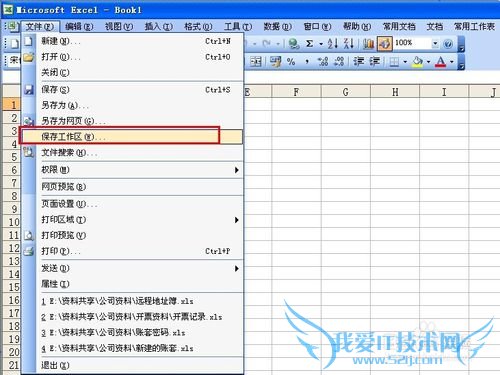500x375 pixels.
Task: Open Formatting toolbar options arrow
Action: [461, 62]
